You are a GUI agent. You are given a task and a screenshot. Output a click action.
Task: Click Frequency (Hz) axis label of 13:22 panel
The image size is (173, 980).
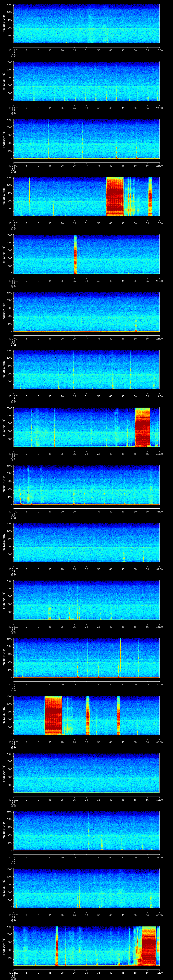pos(4,24)
